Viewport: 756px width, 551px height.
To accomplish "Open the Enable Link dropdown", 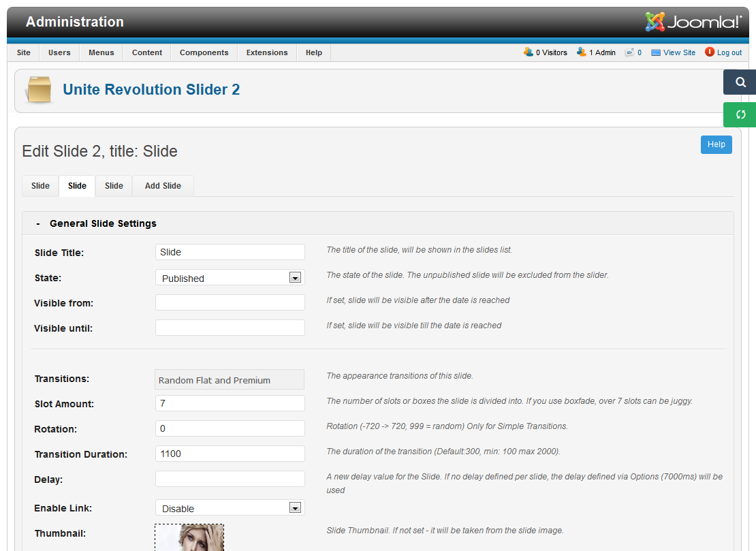I will [x=230, y=508].
